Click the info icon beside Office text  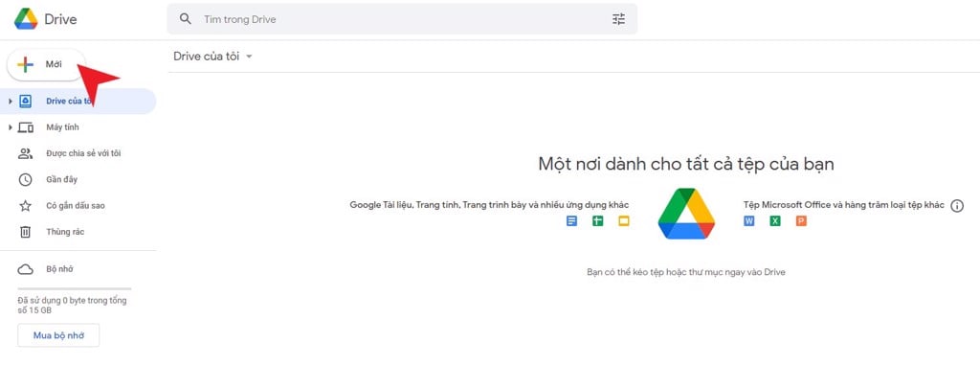tap(957, 206)
